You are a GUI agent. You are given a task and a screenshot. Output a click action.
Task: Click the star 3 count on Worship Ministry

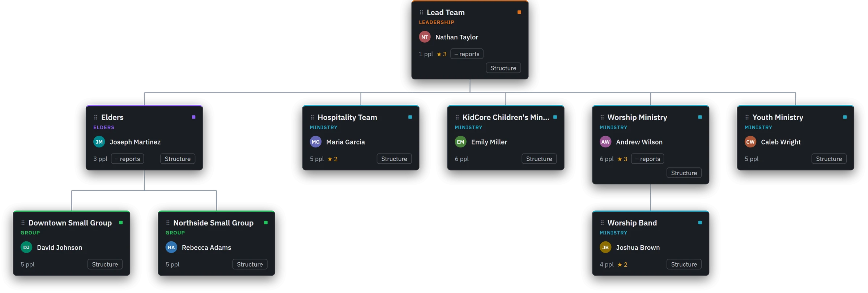click(622, 159)
